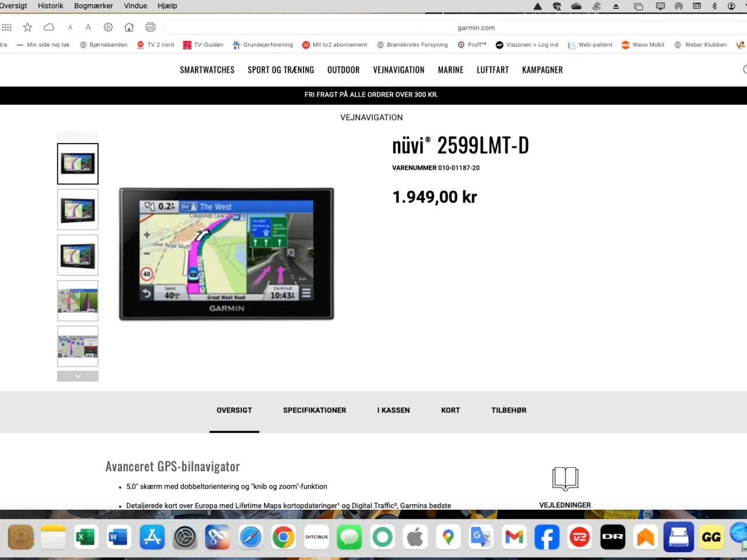Open MARINE navigation category
Image resolution: width=747 pixels, height=560 pixels.
(451, 70)
